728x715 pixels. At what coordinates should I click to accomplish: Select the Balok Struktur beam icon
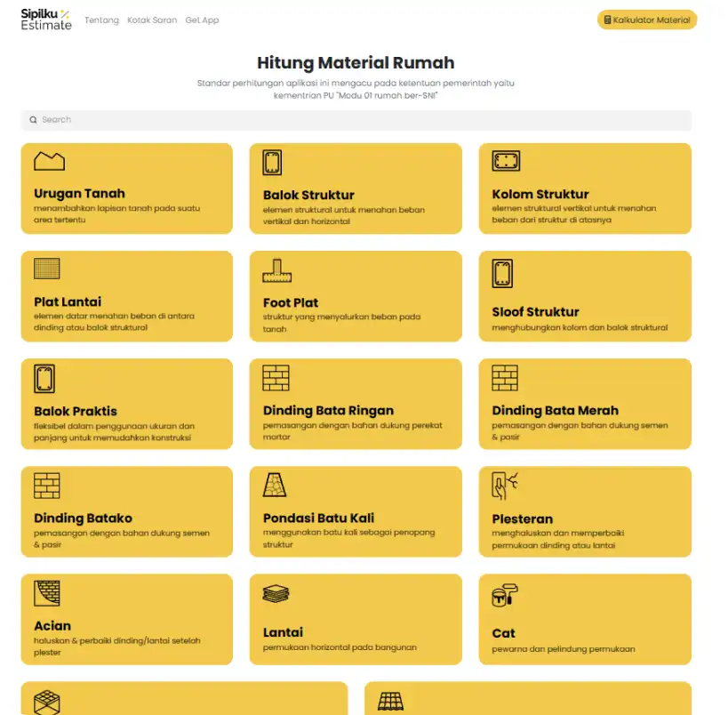coord(273,163)
